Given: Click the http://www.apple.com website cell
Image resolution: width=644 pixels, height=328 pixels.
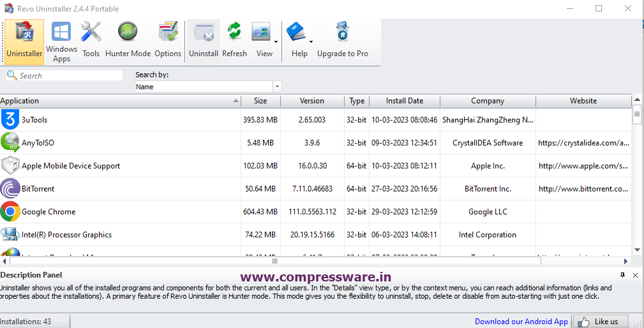Looking at the screenshot, I should (x=583, y=166).
